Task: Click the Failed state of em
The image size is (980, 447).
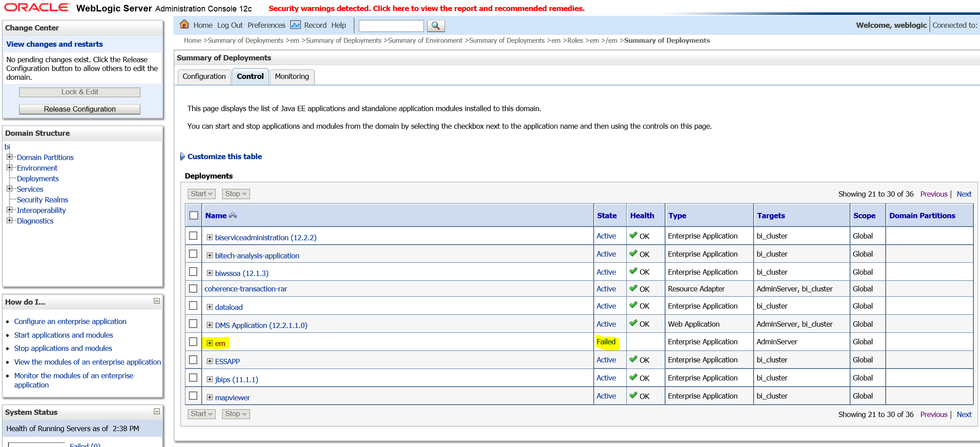Action: (x=606, y=342)
